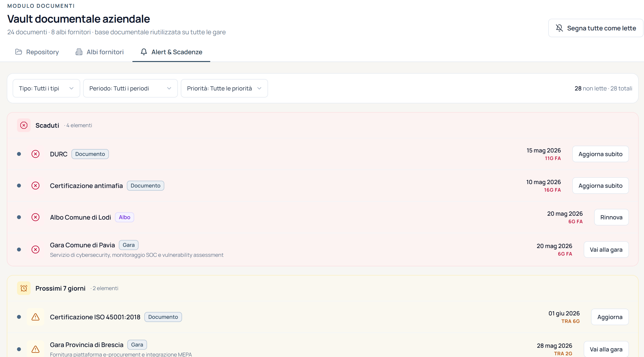Click the expired icon for Gara Comune di Pavia
This screenshot has height=357, width=644.
click(35, 250)
